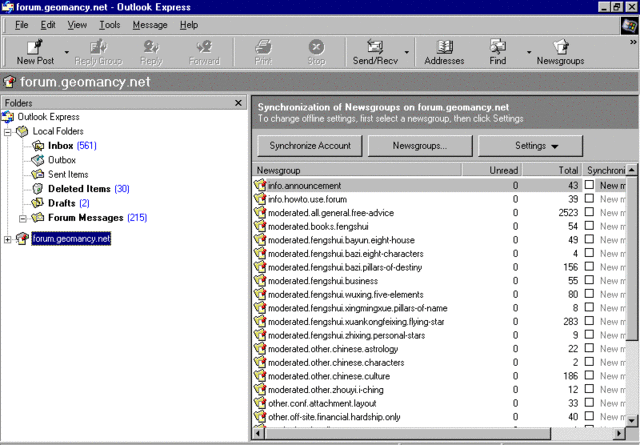This screenshot has height=445, width=640.
Task: Click the moderated.fengshui.business newsgroup icon
Action: 260,280
